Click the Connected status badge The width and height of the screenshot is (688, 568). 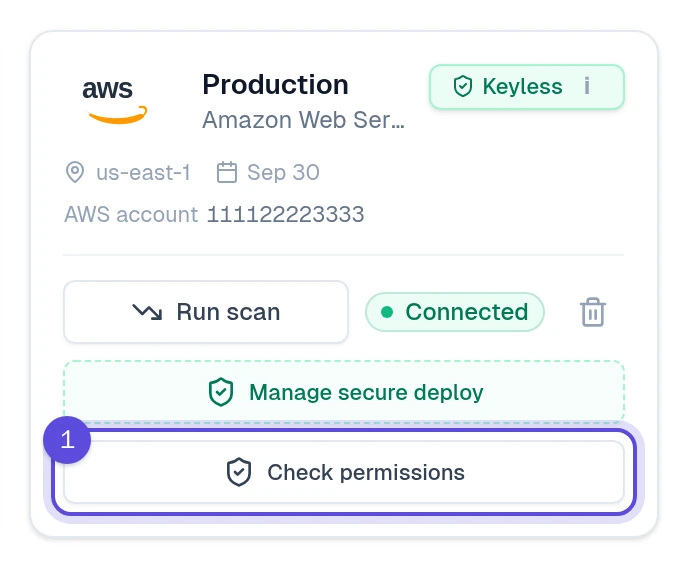pos(455,312)
